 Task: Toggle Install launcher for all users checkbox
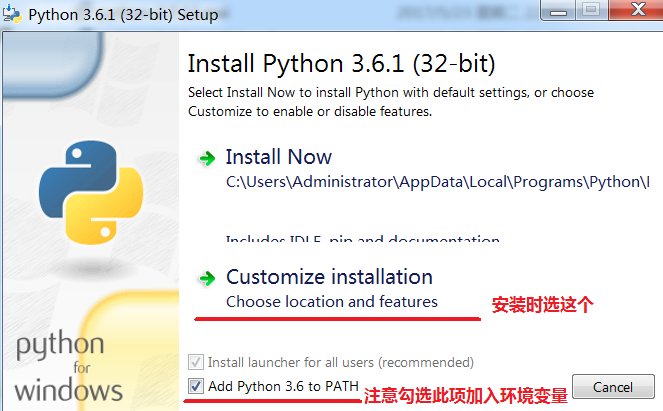point(196,362)
